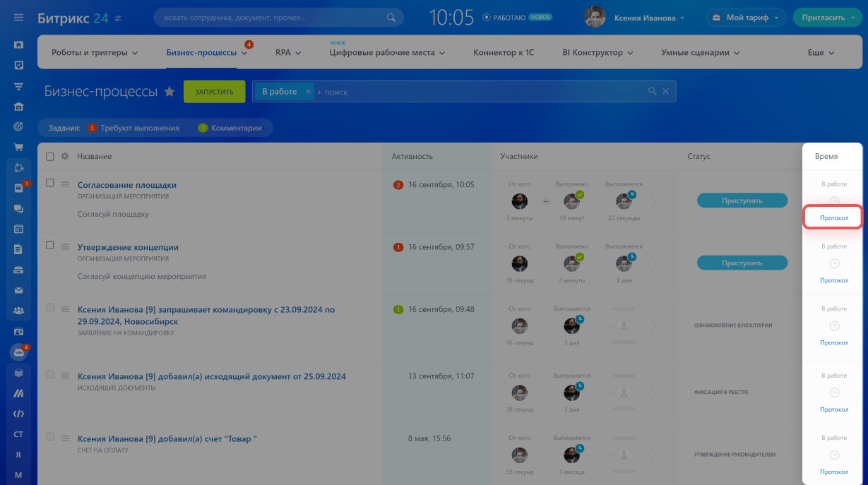Select all rows with header checkbox
The height and width of the screenshot is (485, 868).
[x=50, y=156]
